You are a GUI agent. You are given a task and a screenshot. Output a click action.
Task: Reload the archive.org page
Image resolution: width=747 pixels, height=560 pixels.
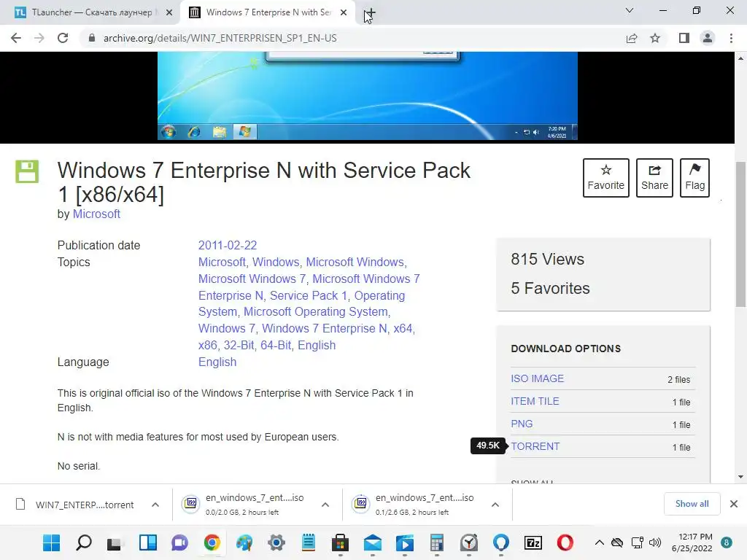pyautogui.click(x=63, y=38)
